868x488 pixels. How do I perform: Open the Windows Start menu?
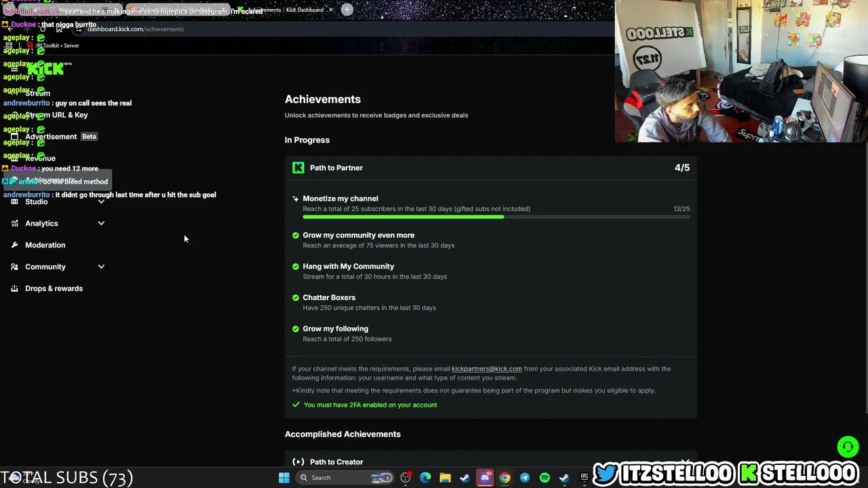pyautogui.click(x=284, y=478)
